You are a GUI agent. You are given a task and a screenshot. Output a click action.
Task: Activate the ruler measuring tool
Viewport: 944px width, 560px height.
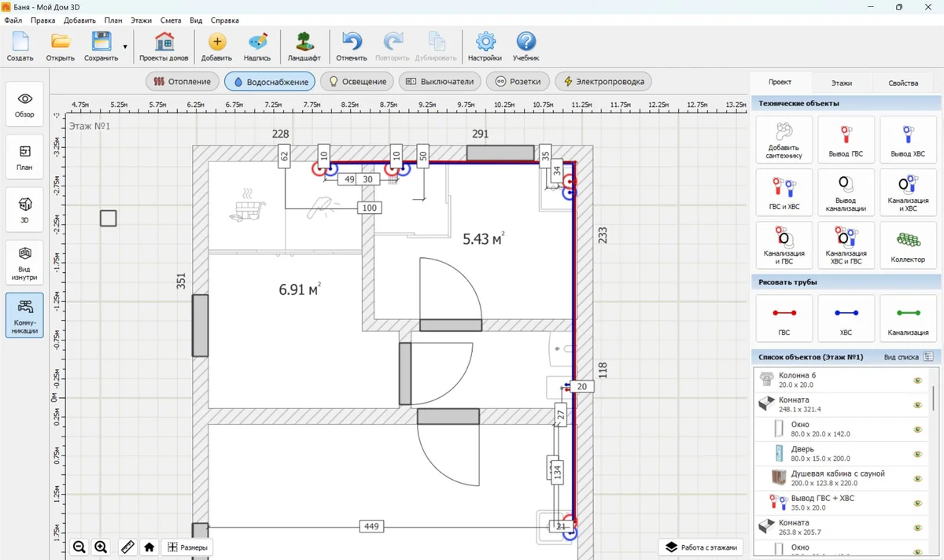[x=126, y=547]
